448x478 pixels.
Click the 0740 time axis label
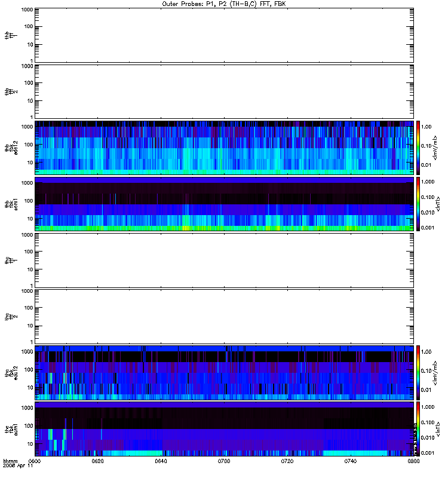pos(351,461)
